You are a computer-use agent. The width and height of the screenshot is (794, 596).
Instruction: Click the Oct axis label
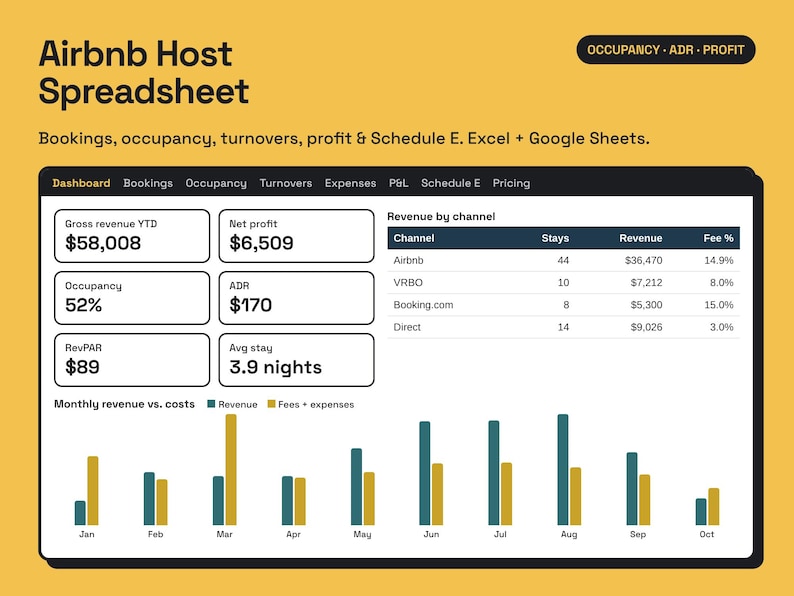706,534
